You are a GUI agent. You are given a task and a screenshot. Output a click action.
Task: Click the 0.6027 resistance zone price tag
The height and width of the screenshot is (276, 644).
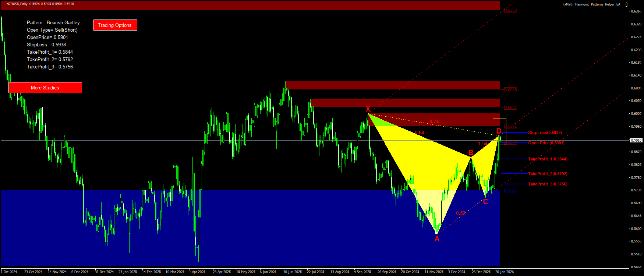pyautogui.click(x=511, y=107)
